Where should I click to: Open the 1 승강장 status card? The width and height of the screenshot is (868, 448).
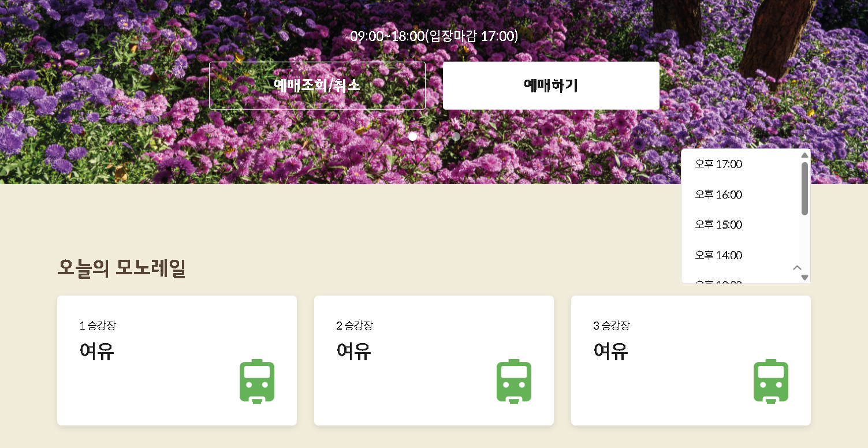tap(177, 361)
